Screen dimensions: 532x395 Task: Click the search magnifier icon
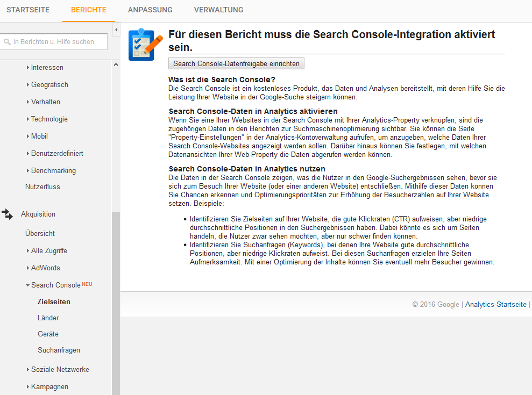coord(7,42)
